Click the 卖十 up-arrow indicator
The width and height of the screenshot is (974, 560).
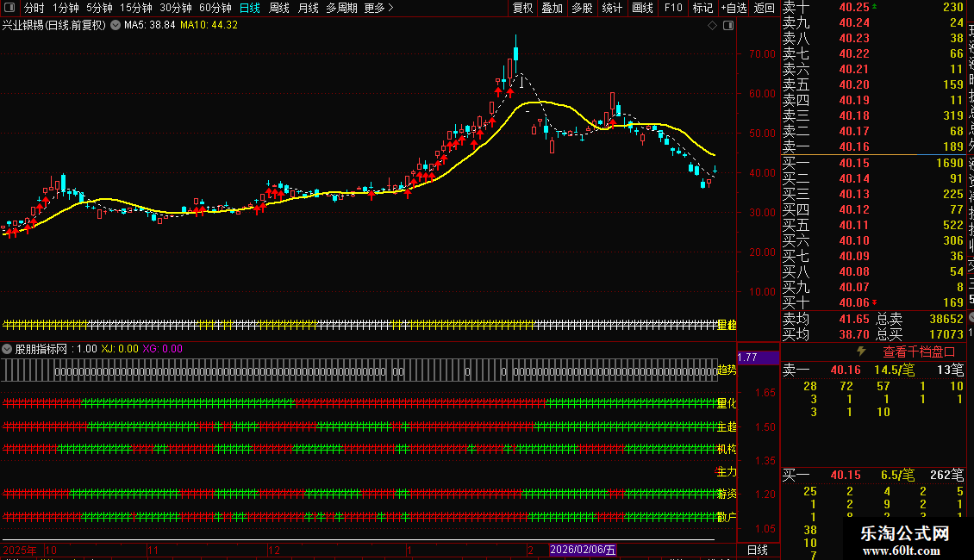coord(875,6)
